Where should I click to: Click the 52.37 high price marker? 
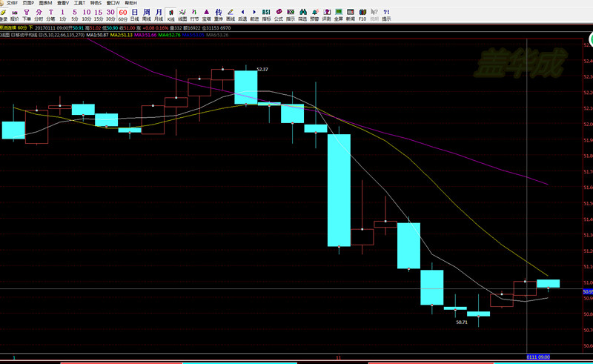[x=262, y=69]
